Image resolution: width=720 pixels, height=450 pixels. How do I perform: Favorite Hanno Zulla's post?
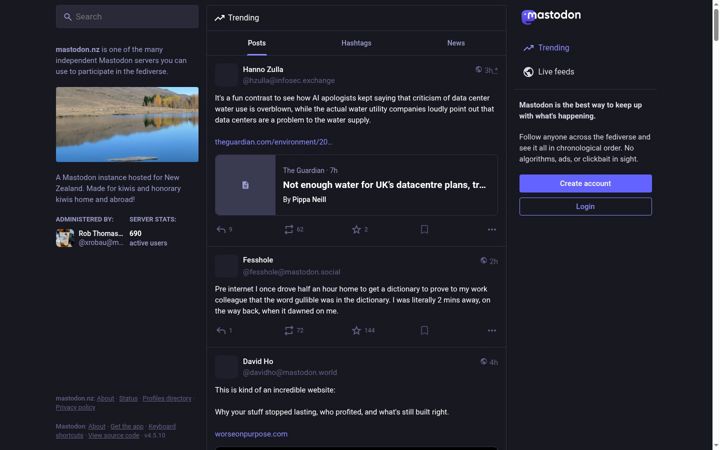tap(356, 229)
